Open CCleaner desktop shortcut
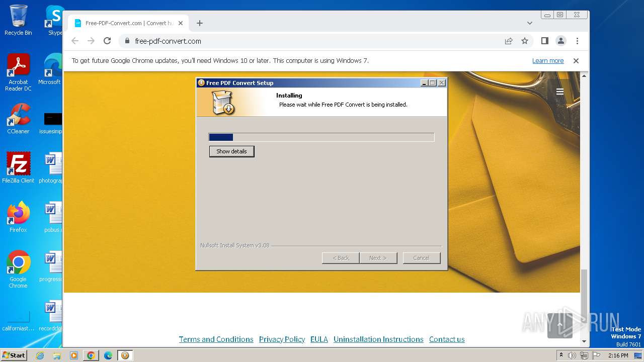 click(x=18, y=119)
